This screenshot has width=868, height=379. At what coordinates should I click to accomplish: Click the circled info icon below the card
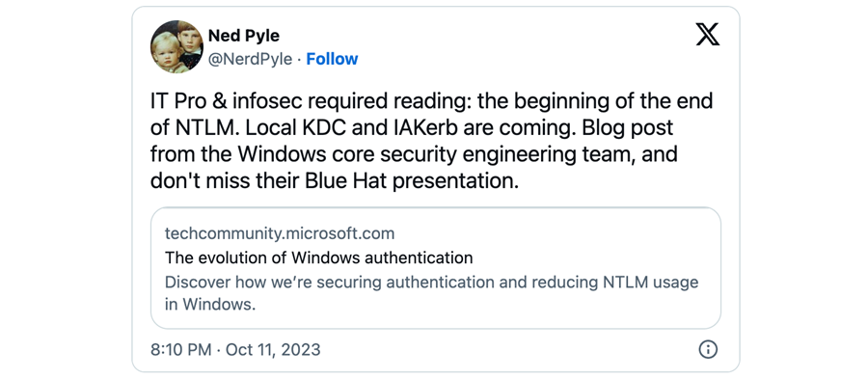[x=708, y=349]
